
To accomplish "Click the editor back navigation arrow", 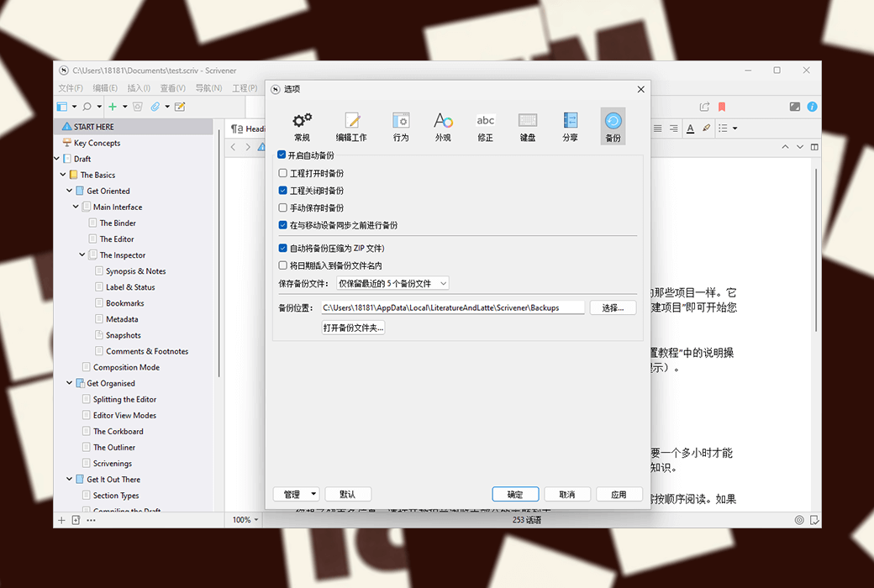I will (233, 147).
